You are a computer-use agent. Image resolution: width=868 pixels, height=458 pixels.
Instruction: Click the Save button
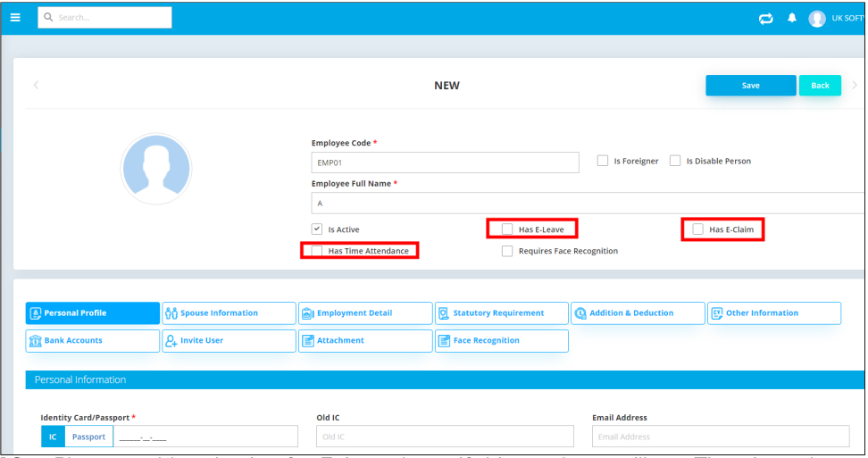pos(750,85)
